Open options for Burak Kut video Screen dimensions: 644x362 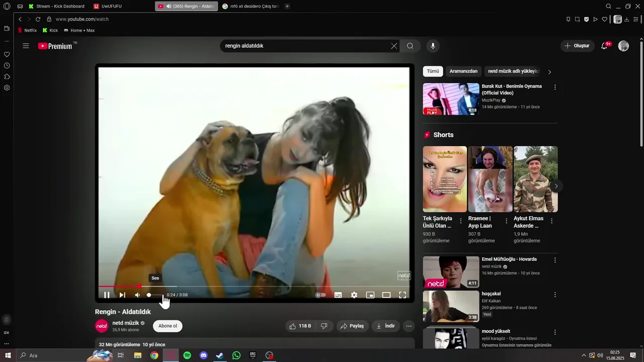[x=555, y=87]
